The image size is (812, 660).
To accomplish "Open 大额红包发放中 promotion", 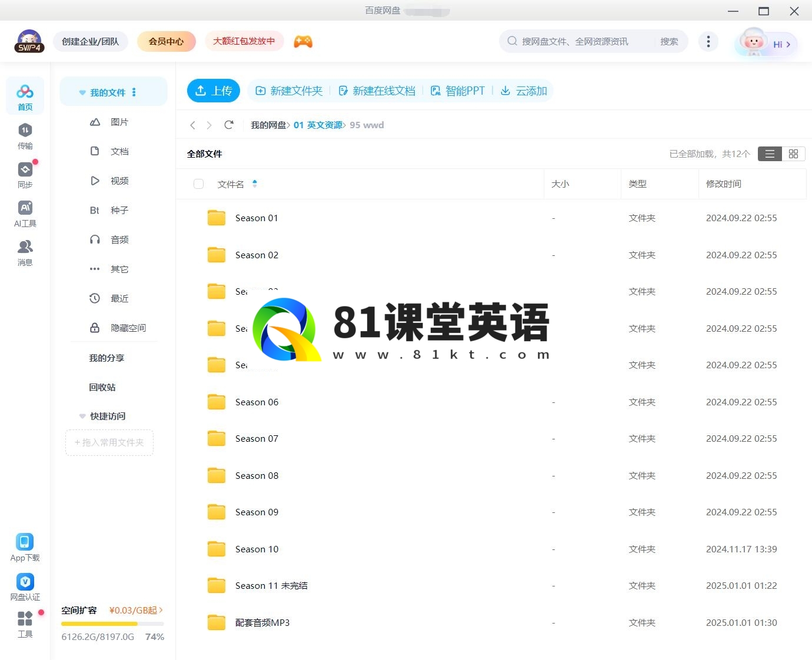I will (244, 41).
